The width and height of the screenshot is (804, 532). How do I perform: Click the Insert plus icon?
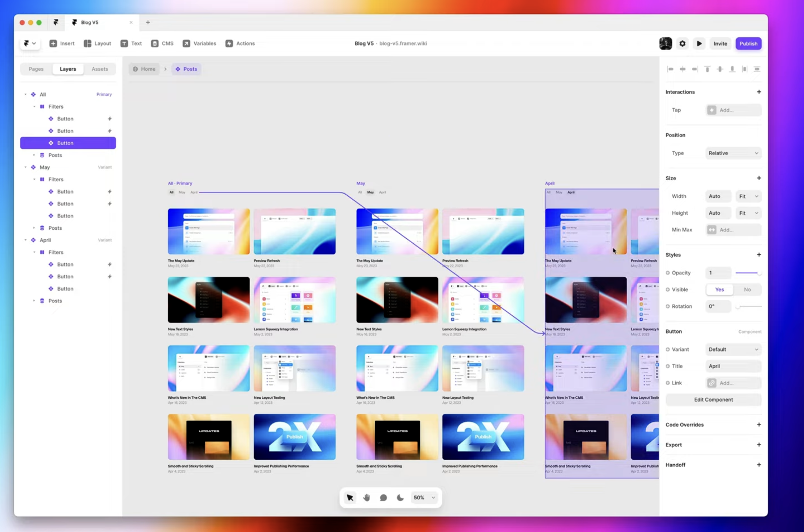53,44
